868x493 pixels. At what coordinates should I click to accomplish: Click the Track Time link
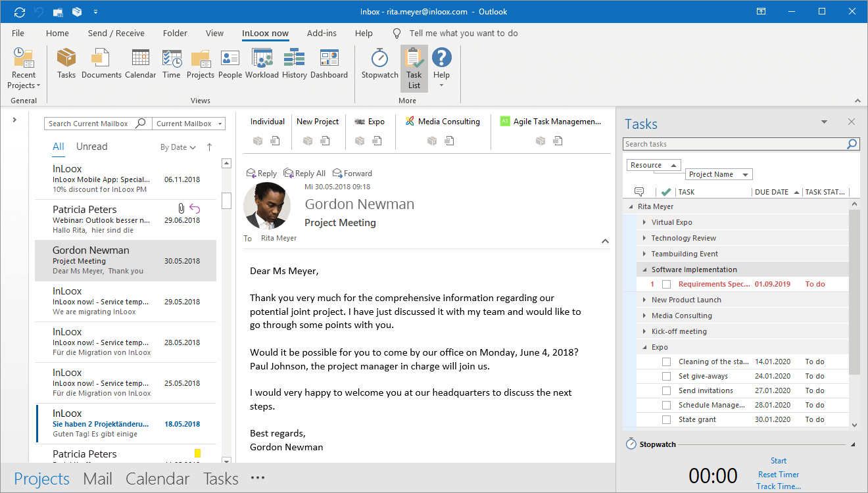pyautogui.click(x=779, y=486)
